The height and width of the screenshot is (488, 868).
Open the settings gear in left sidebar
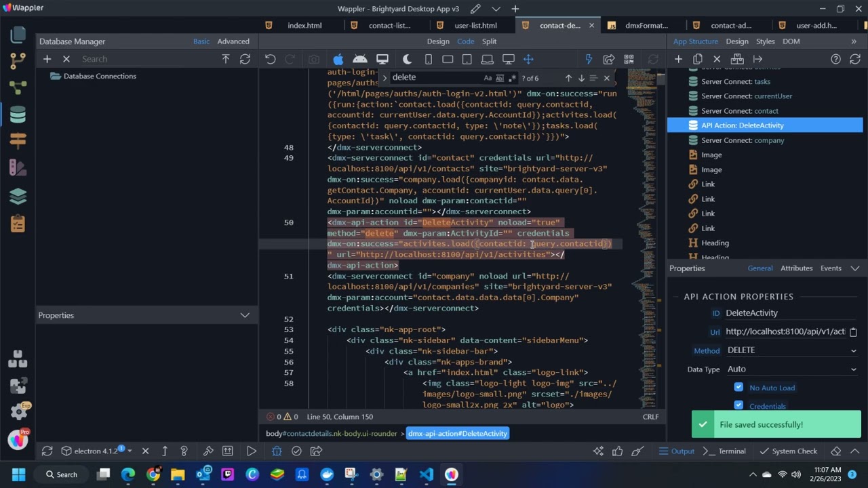(18, 411)
